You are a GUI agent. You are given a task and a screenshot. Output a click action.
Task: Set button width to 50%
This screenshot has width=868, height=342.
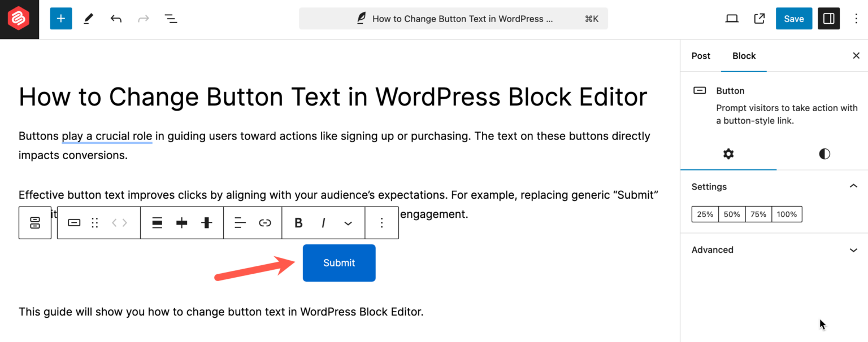(731, 214)
